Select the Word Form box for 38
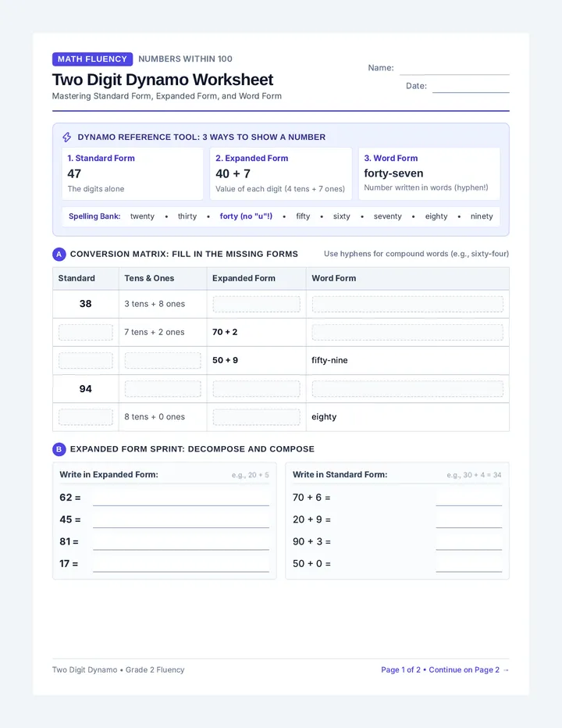This screenshot has height=728, width=562. coord(407,304)
